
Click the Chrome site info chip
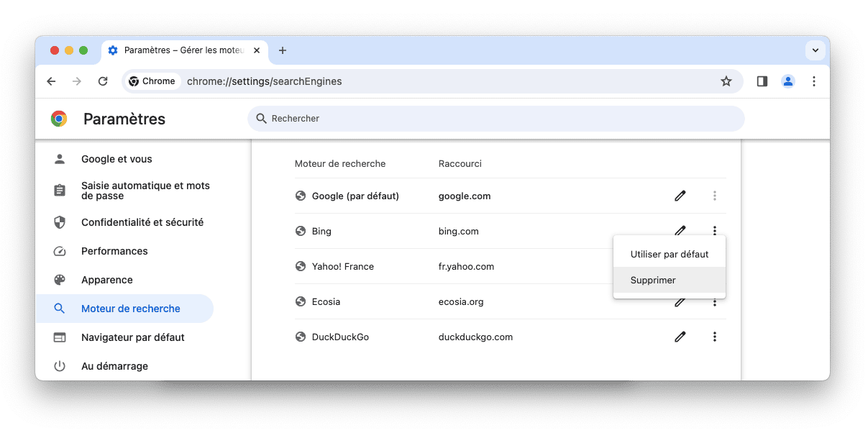click(152, 81)
